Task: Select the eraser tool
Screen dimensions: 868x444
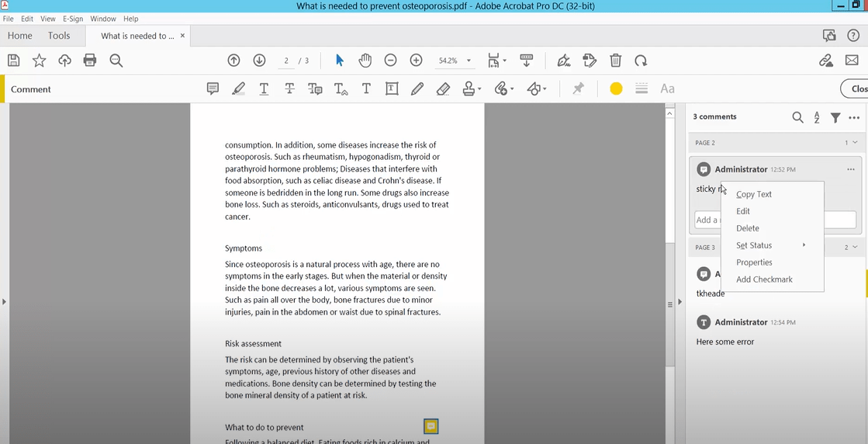Action: 443,89
